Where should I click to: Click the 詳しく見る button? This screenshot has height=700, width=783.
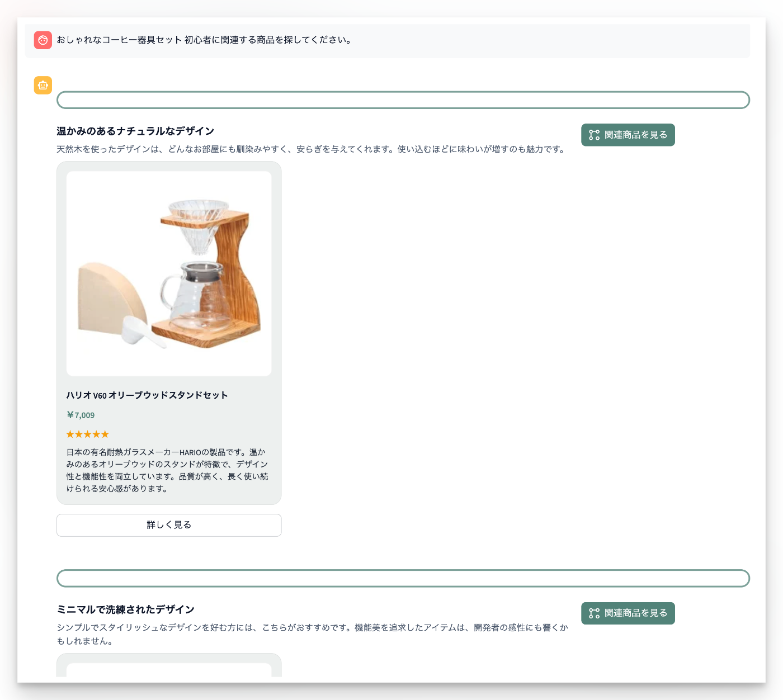click(169, 525)
